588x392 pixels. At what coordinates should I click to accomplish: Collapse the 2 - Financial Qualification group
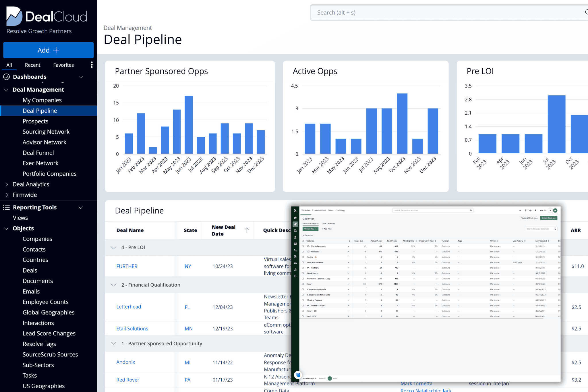113,285
